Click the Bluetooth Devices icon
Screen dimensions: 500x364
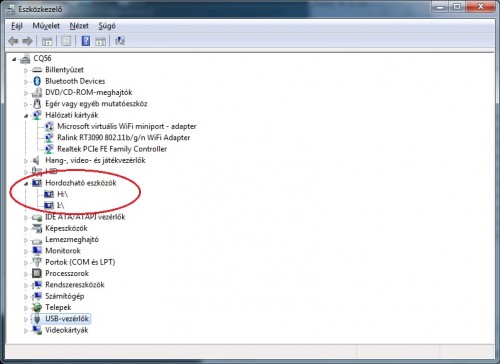37,81
